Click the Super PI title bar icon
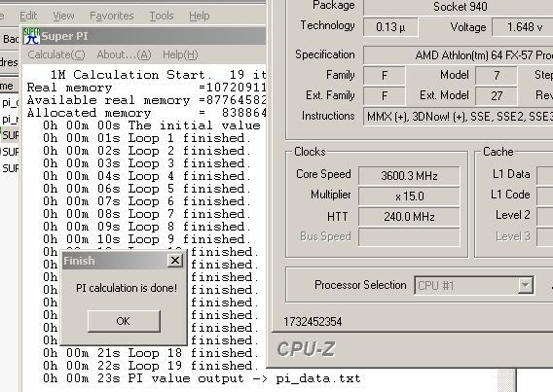This screenshot has height=392, width=553. point(32,36)
